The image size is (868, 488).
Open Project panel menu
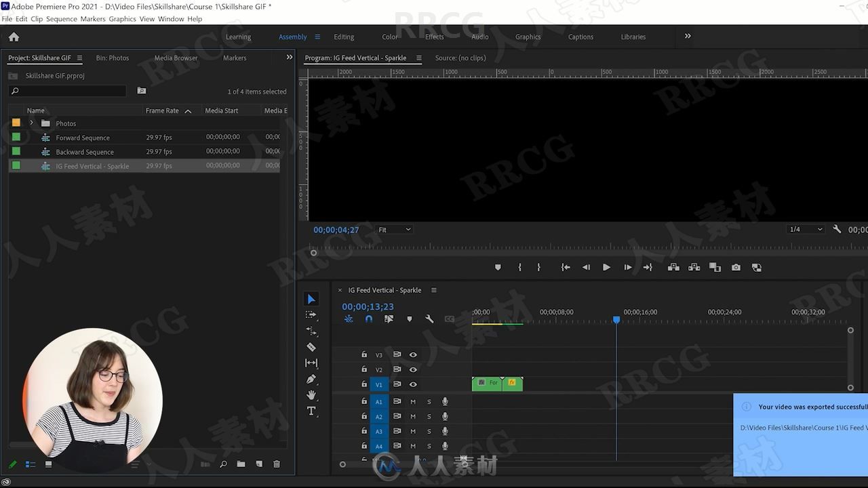pyautogui.click(x=79, y=58)
